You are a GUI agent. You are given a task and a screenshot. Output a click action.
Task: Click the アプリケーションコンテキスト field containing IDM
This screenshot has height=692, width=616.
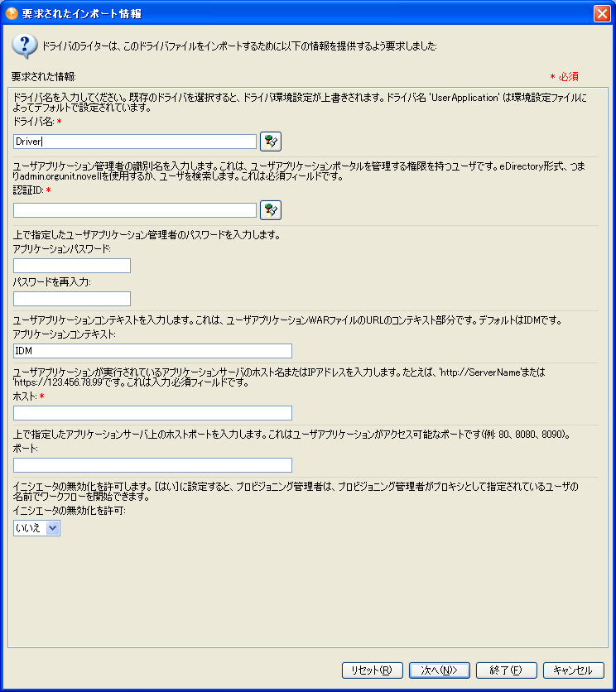(152, 351)
